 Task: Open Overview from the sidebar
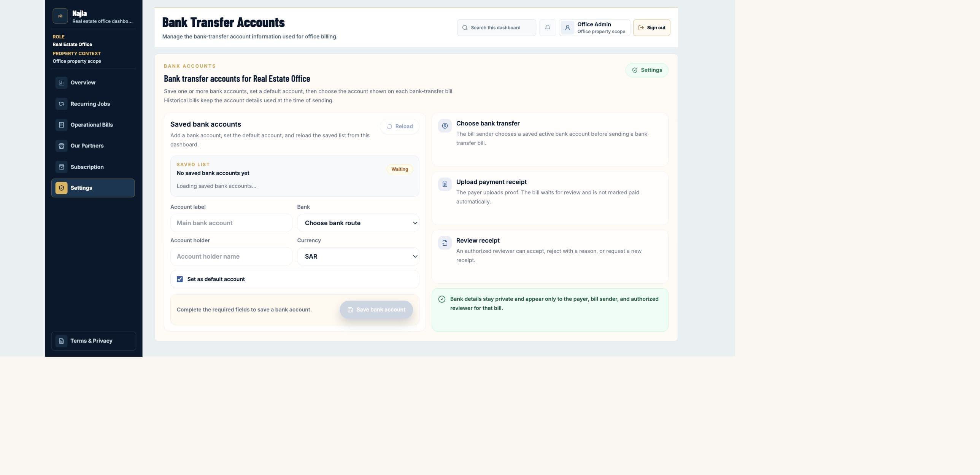pos(93,83)
